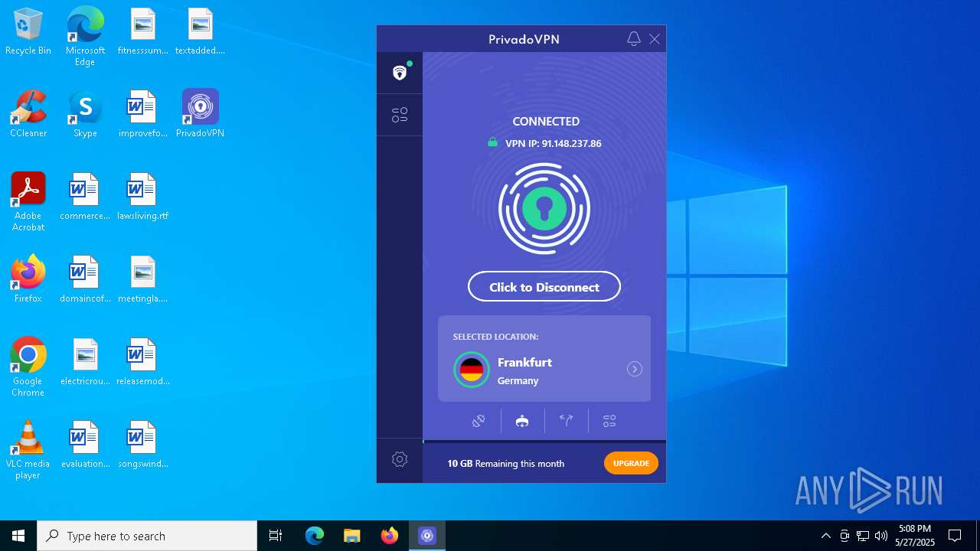Open the Action Center notifications icon

click(x=955, y=536)
